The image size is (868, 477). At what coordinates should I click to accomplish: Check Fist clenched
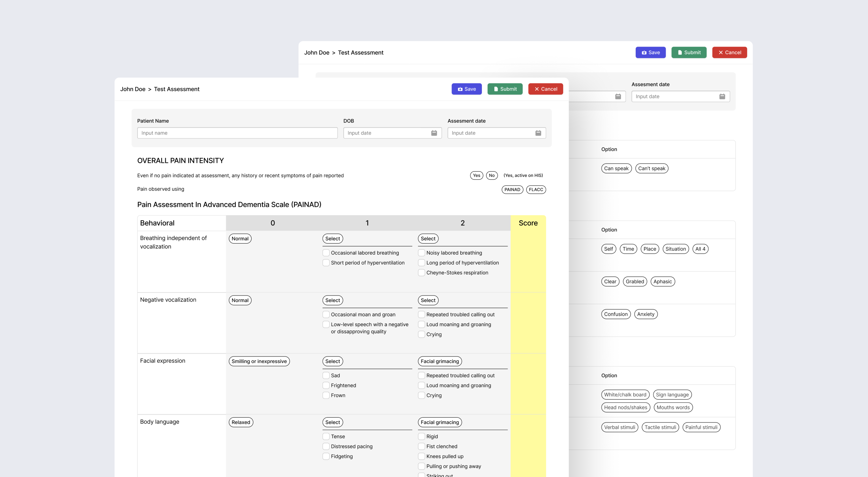point(421,446)
